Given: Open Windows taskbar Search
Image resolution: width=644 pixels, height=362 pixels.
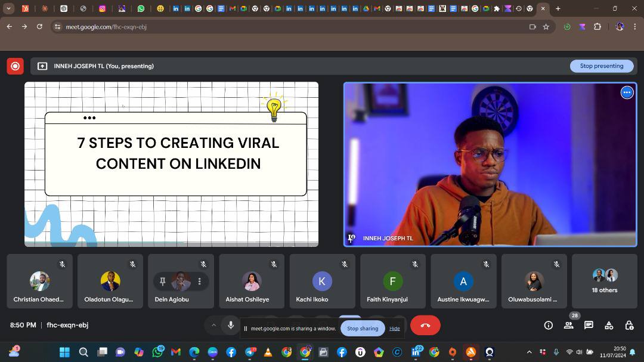Looking at the screenshot, I should click(83, 352).
